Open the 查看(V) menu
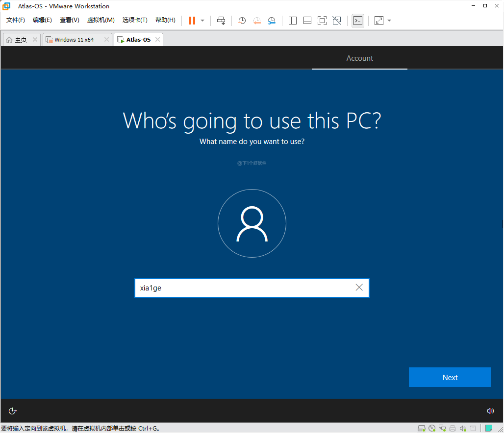 [70, 20]
